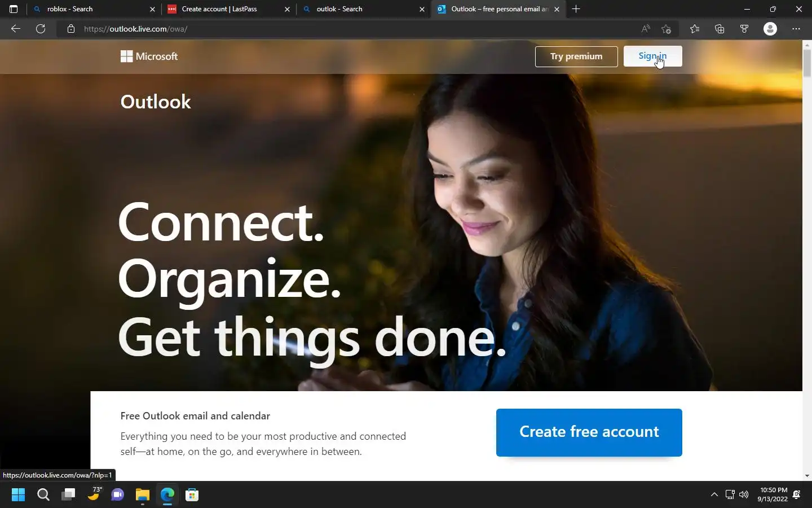
Task: Click the Outlook heading text
Action: pyautogui.click(x=156, y=102)
